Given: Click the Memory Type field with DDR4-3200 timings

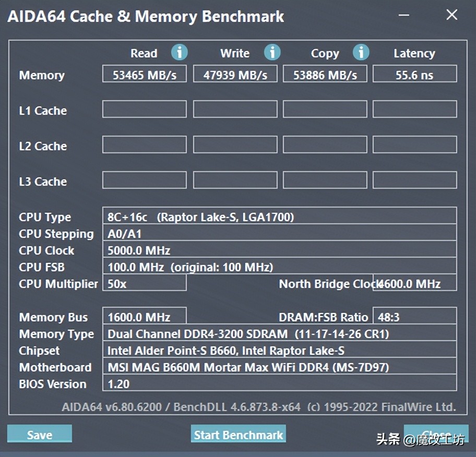Looking at the screenshot, I should pos(280,333).
